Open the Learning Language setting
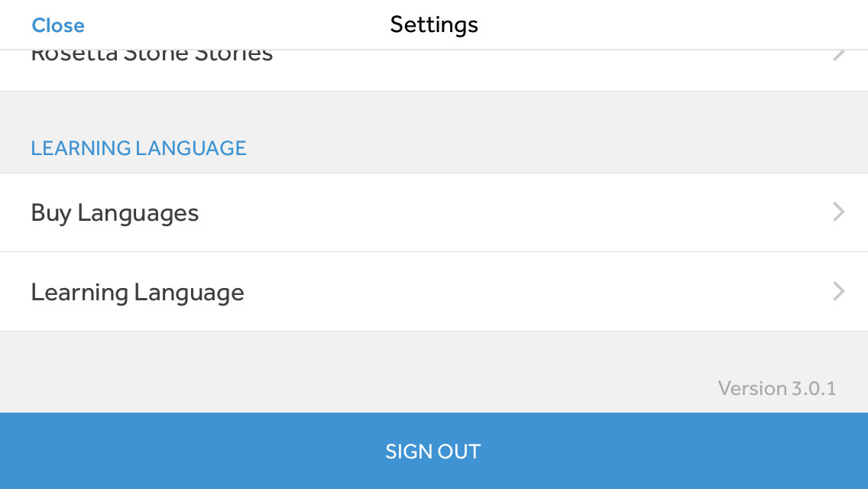 306,292
